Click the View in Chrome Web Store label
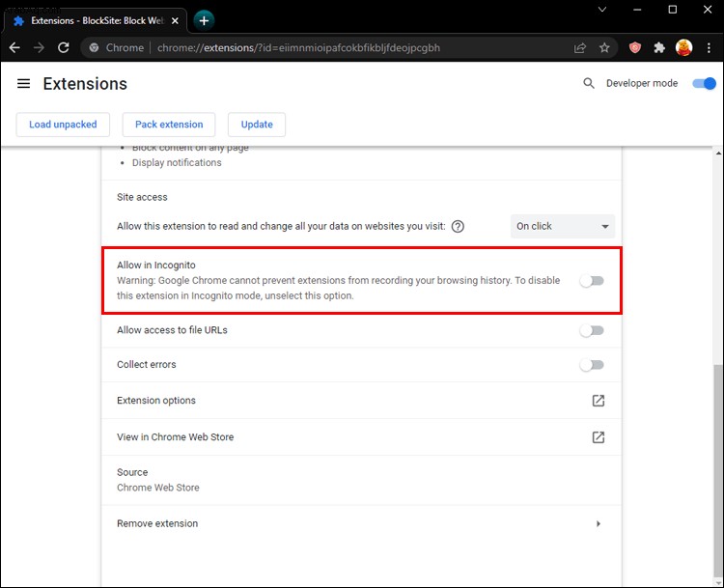Viewport: 724px width, 588px height. (x=175, y=437)
